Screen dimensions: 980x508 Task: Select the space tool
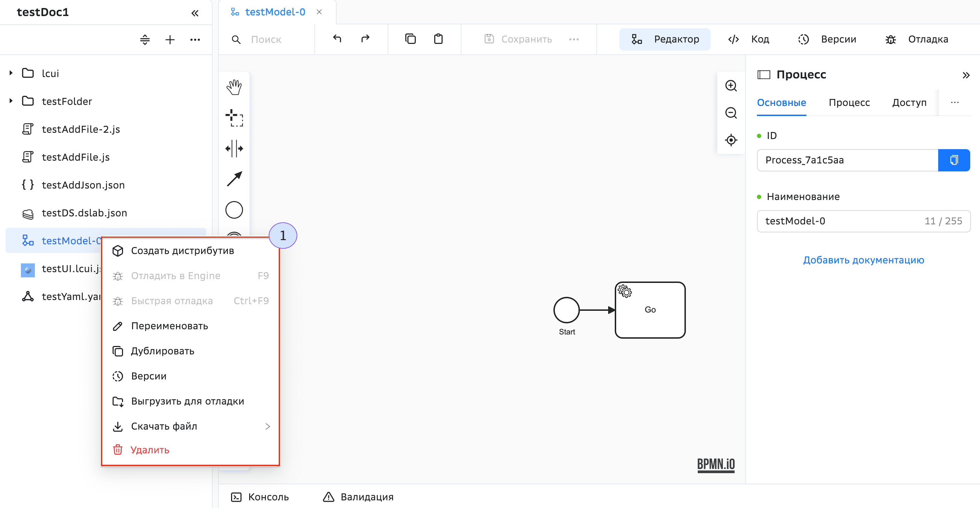click(234, 148)
